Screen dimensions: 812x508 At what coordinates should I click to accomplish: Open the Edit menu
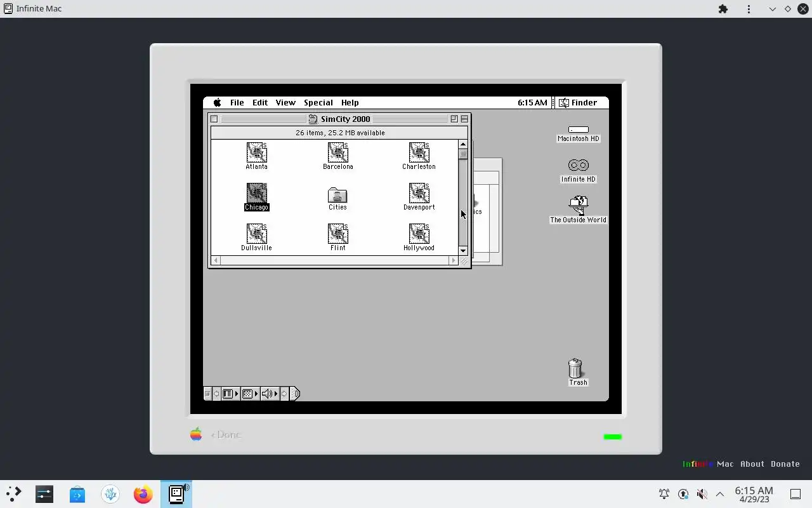(x=260, y=102)
